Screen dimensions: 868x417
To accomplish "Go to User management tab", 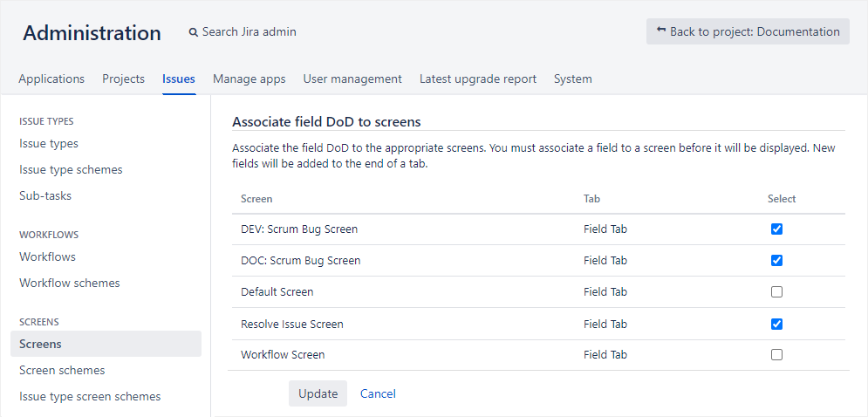I will [x=352, y=79].
